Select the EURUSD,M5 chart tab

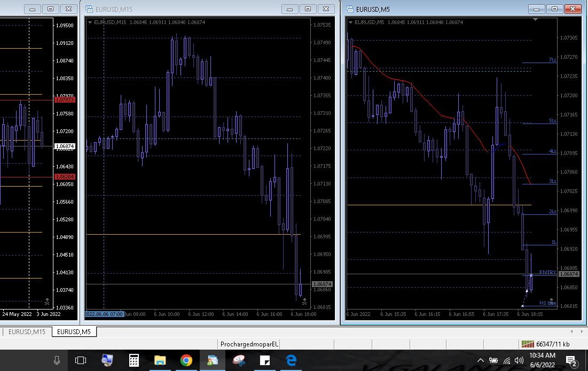click(x=74, y=332)
